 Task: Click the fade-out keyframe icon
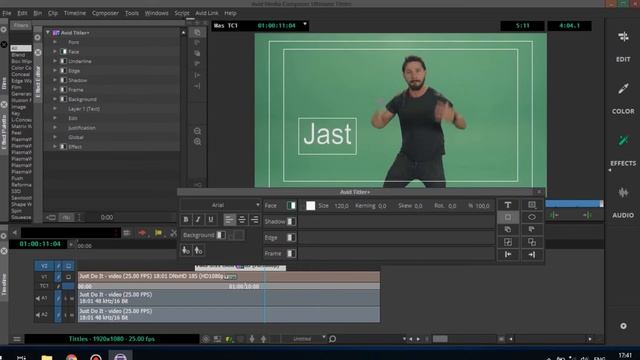coord(198,250)
